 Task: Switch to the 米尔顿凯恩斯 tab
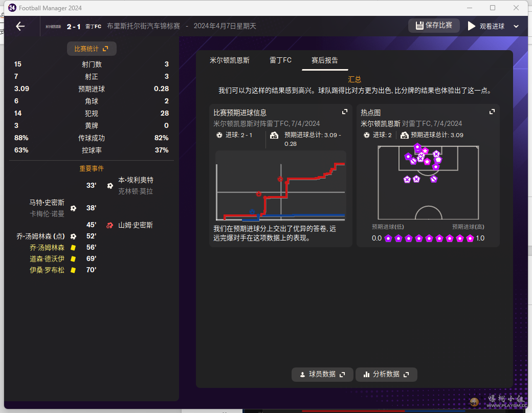pos(230,60)
